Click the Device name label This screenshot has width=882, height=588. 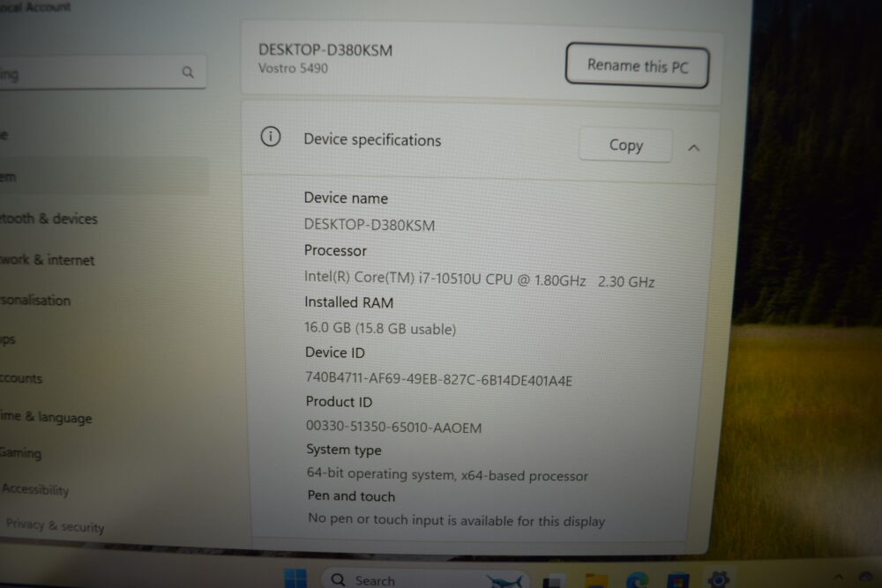[x=346, y=197]
